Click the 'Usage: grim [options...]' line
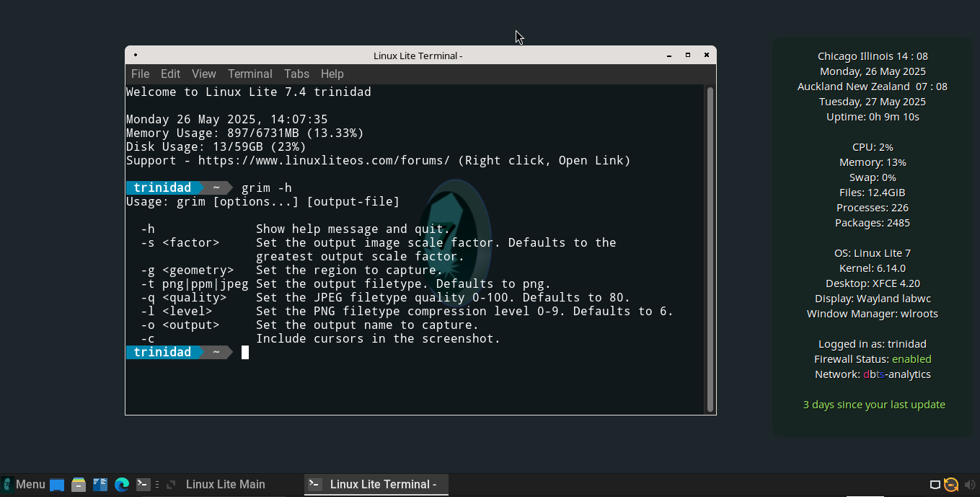Screen dimensions: 980x497 tap(263, 202)
